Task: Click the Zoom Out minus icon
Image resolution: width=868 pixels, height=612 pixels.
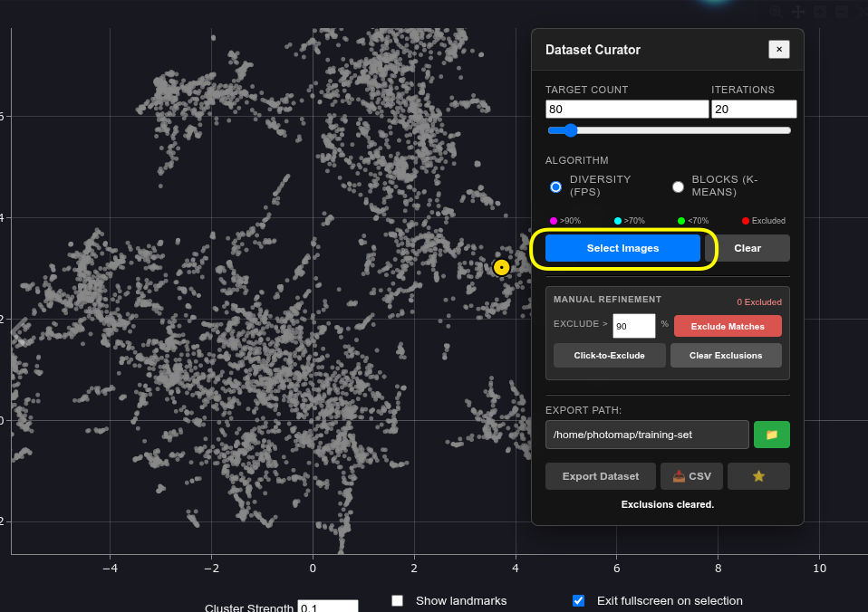Action: click(842, 12)
